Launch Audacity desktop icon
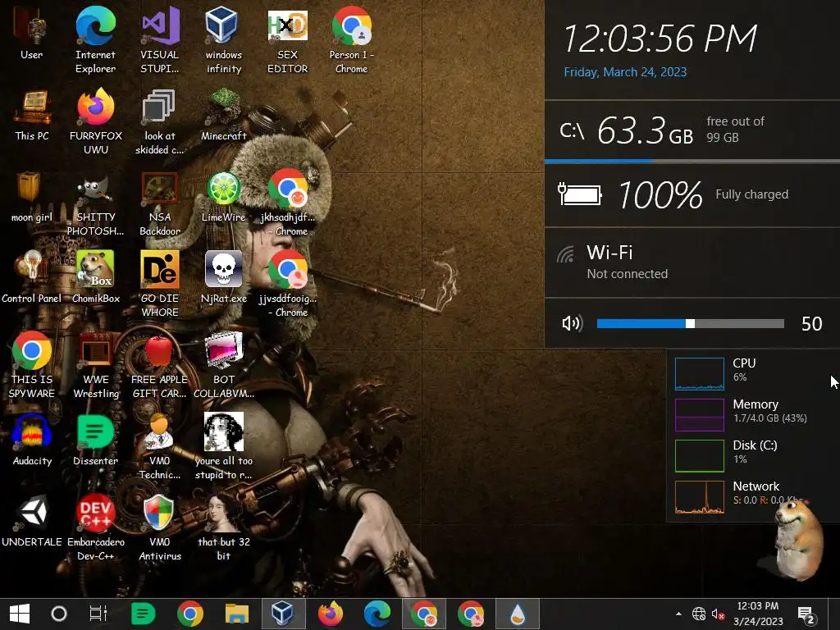Image resolution: width=840 pixels, height=630 pixels. point(32,440)
